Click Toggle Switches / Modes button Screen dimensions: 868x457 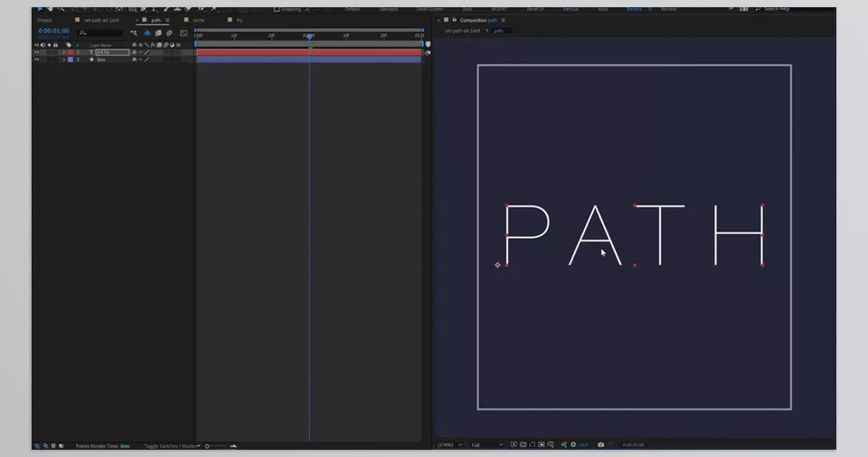click(x=171, y=445)
